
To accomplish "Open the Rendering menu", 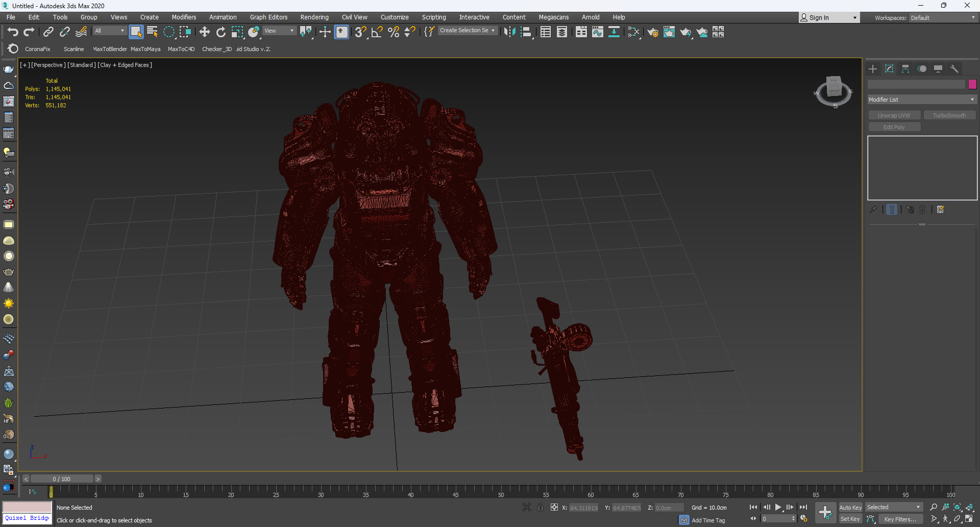I will coord(314,17).
